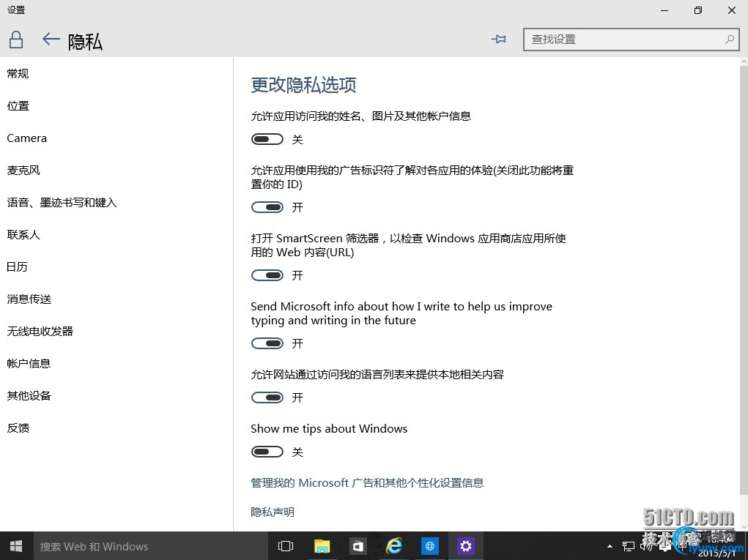
Task: Minimize the 设置 window
Action: pyautogui.click(x=664, y=10)
